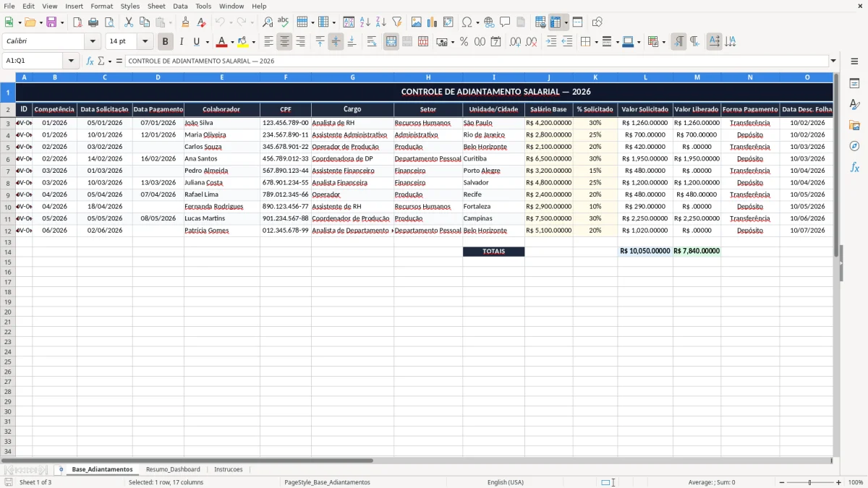This screenshot has height=488, width=868.
Task: Clear direct formatting
Action: 201,22
